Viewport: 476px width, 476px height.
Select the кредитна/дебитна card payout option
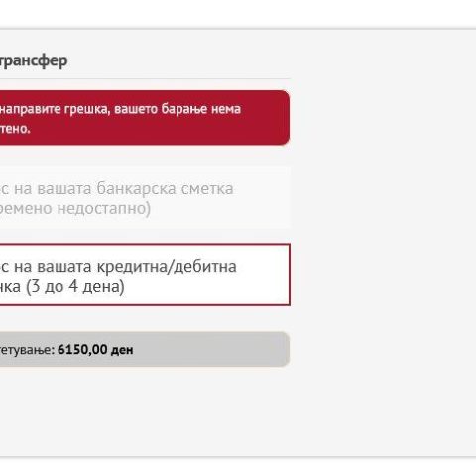click(x=145, y=275)
